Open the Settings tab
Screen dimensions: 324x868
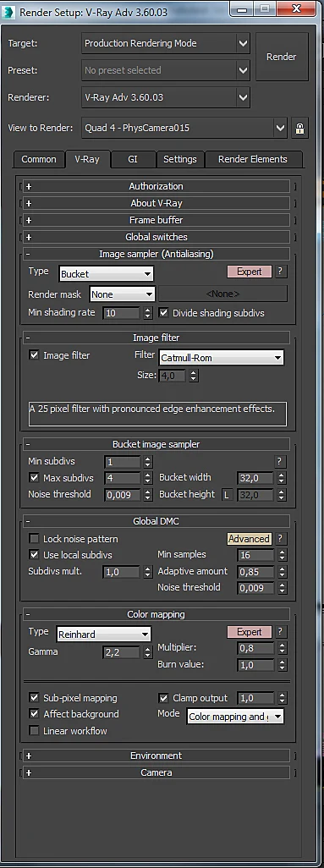[180, 159]
